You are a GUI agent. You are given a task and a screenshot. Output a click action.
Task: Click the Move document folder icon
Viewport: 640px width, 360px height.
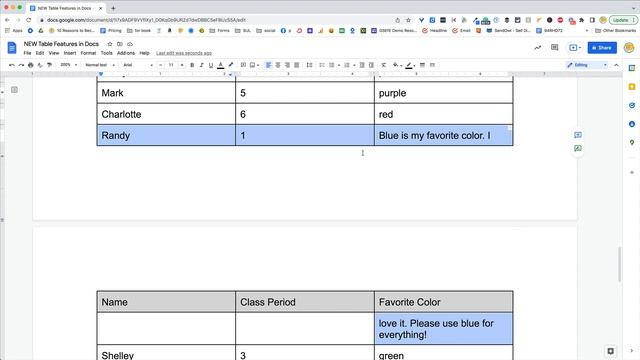pyautogui.click(x=120, y=44)
